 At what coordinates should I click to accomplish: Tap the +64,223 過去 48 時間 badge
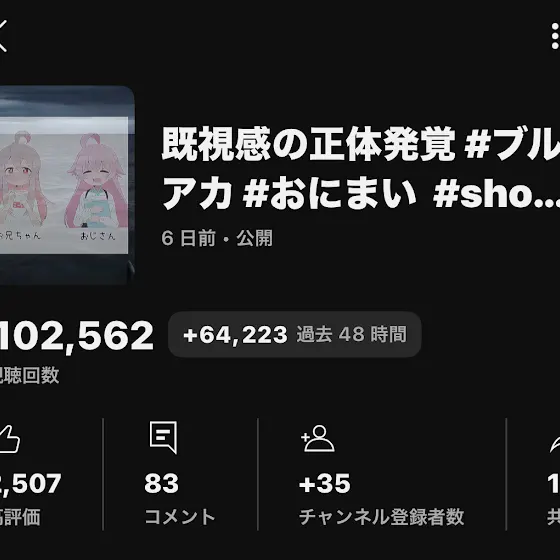295,334
